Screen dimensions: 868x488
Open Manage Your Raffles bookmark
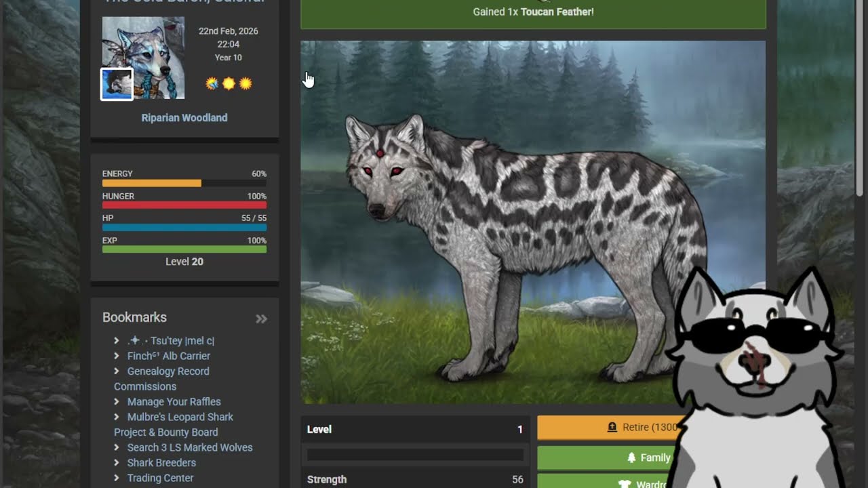coord(174,401)
